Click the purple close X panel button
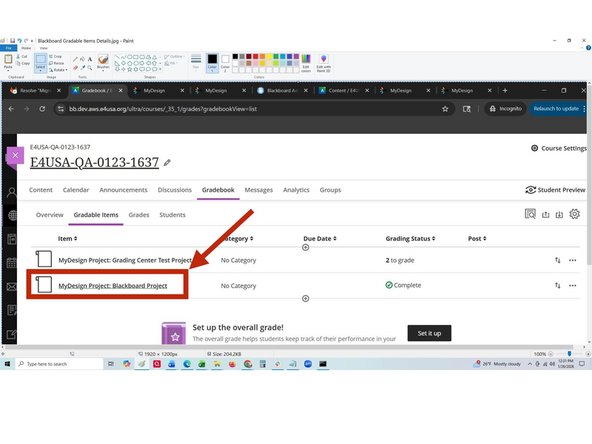Screen dimensions: 592x444 [15, 155]
